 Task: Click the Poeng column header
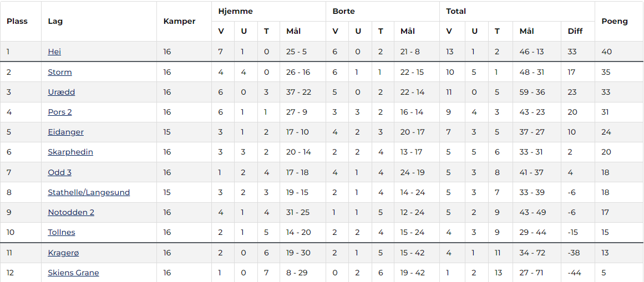pyautogui.click(x=615, y=22)
